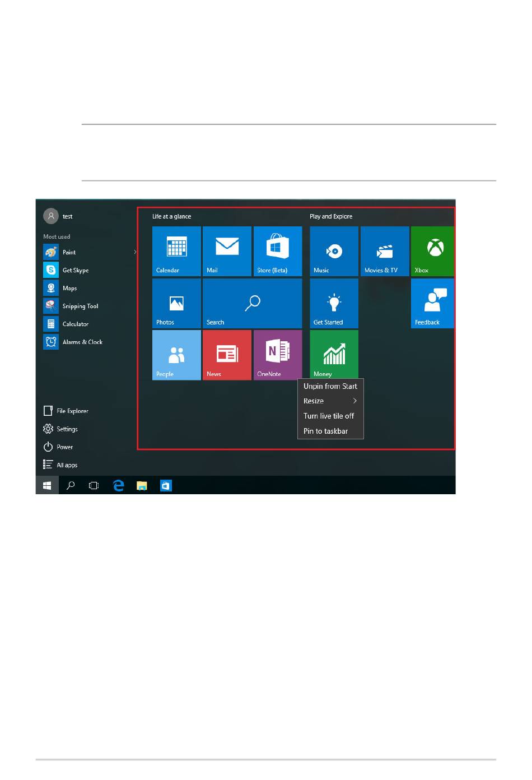This screenshot has height=780, width=532.
Task: Show All apps list
Action: pos(60,465)
